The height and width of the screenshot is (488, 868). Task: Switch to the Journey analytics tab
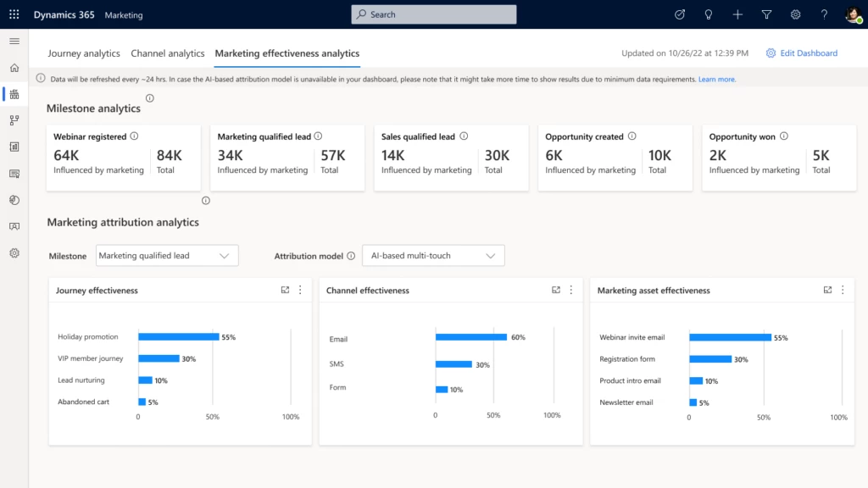[83, 53]
